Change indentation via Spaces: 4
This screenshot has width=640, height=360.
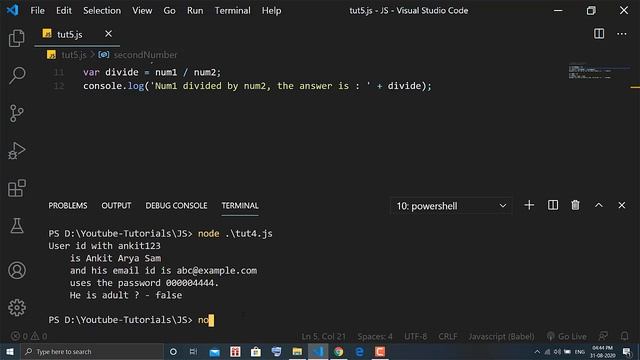tap(375, 336)
